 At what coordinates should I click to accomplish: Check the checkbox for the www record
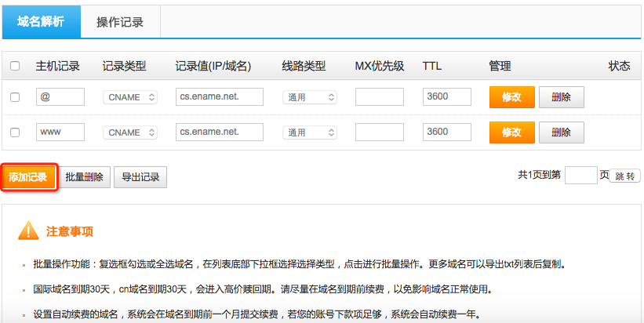[x=15, y=132]
